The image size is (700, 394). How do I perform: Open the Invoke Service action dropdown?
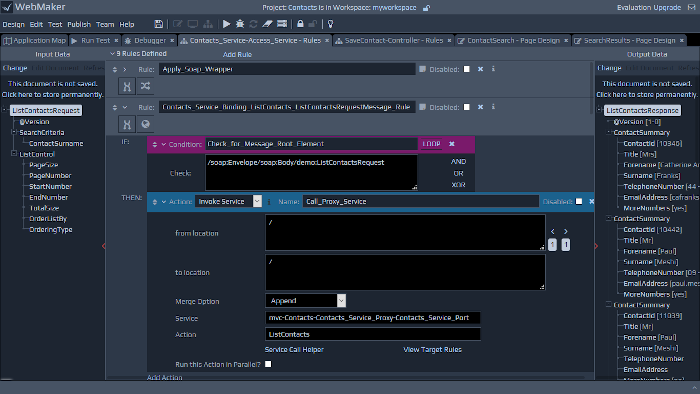click(257, 201)
